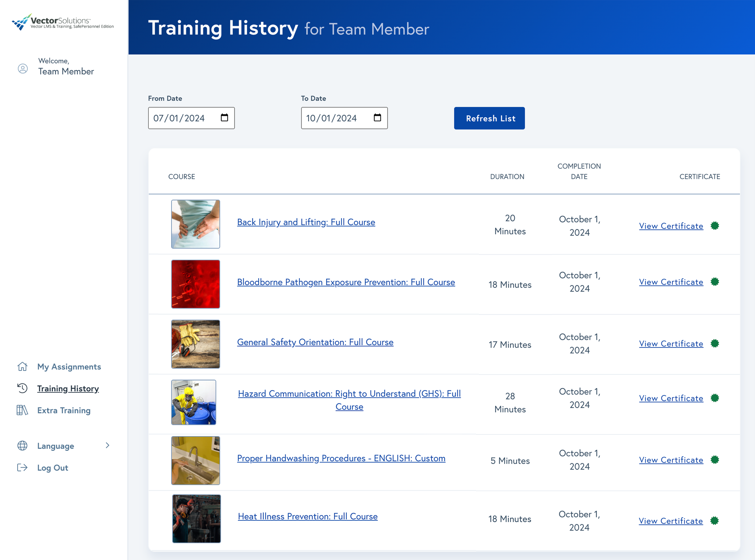Click the Refresh List button

click(x=489, y=118)
